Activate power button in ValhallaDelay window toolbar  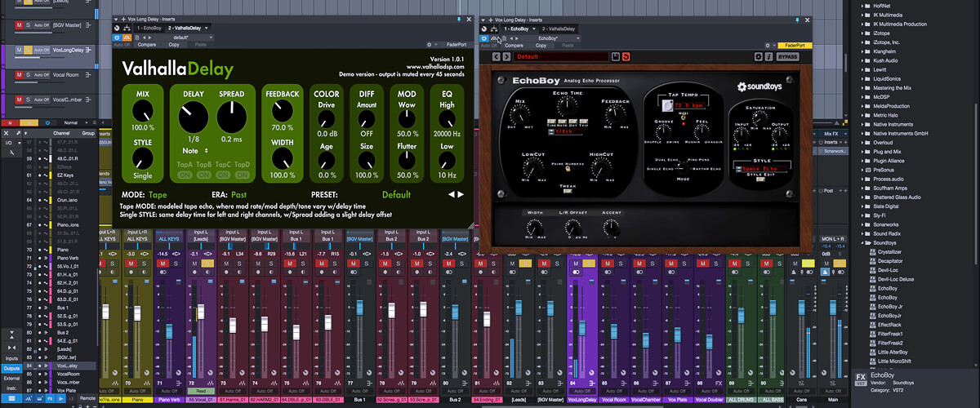pyautogui.click(x=117, y=38)
